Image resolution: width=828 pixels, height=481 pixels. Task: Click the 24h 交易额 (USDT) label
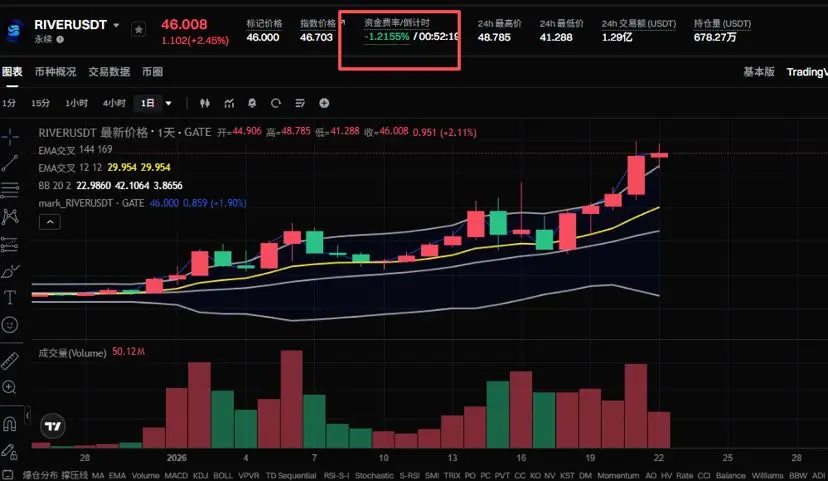638,23
